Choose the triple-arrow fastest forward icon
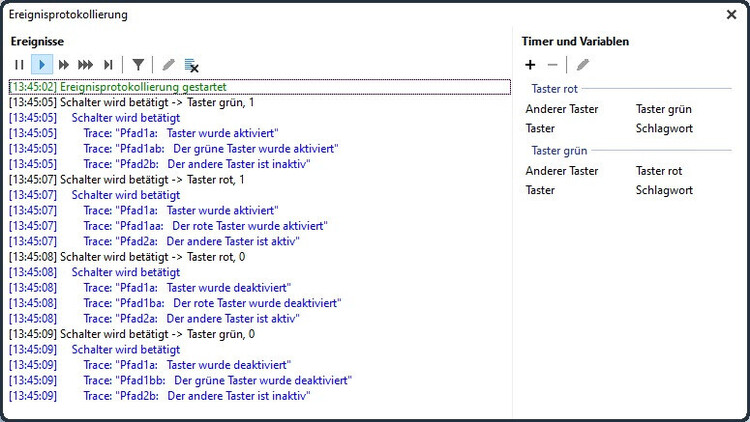The width and height of the screenshot is (750, 422). pyautogui.click(x=86, y=65)
